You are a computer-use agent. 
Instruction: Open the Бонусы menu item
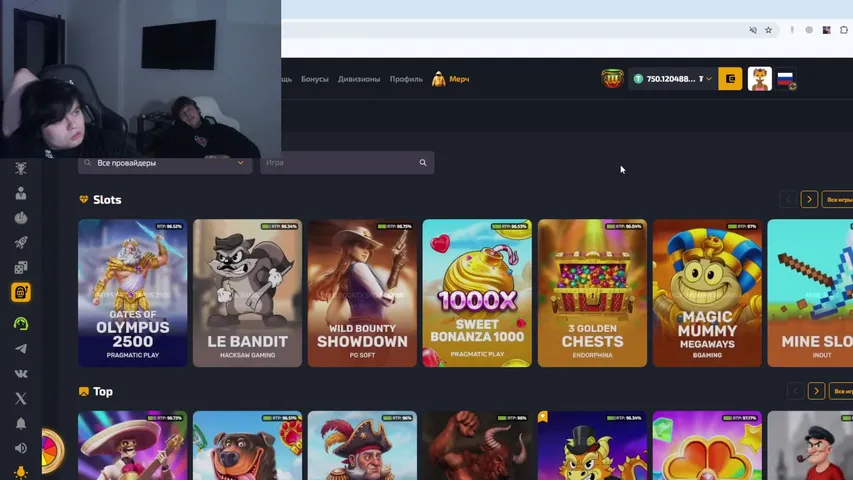coord(314,79)
